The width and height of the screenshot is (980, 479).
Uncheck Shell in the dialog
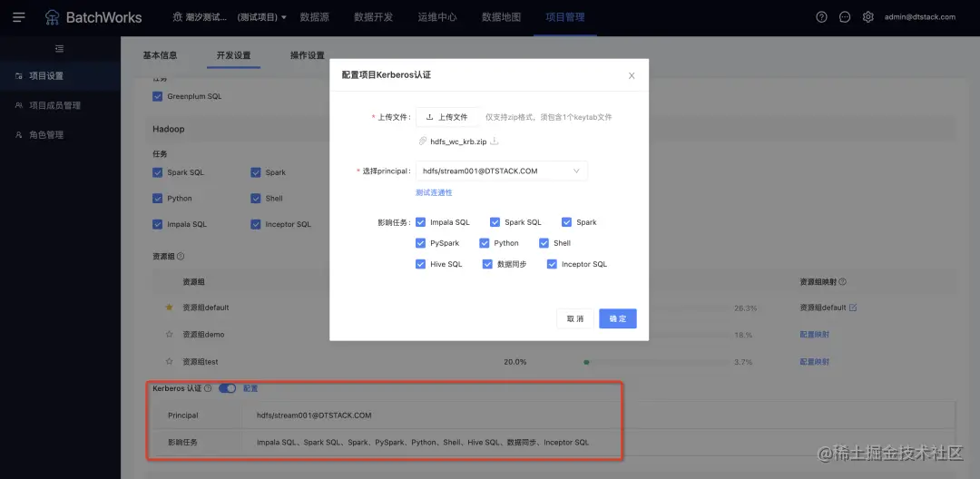(544, 243)
